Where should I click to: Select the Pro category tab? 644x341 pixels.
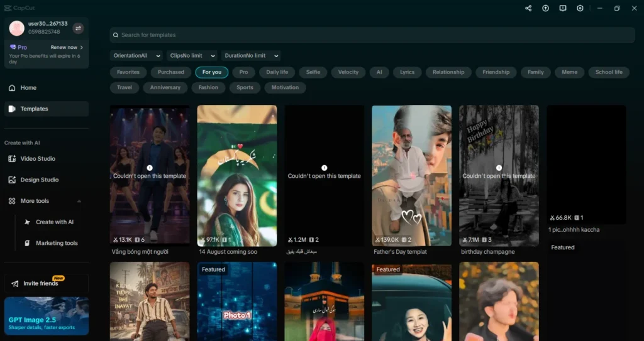pyautogui.click(x=243, y=72)
